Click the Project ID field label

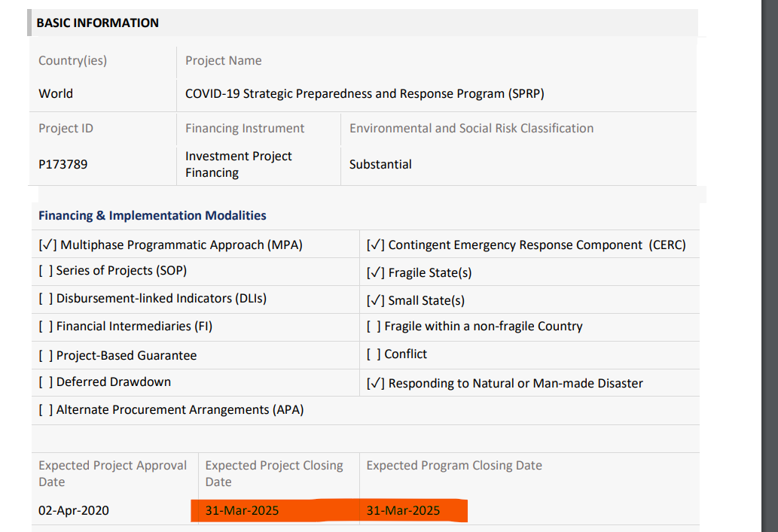tap(66, 129)
